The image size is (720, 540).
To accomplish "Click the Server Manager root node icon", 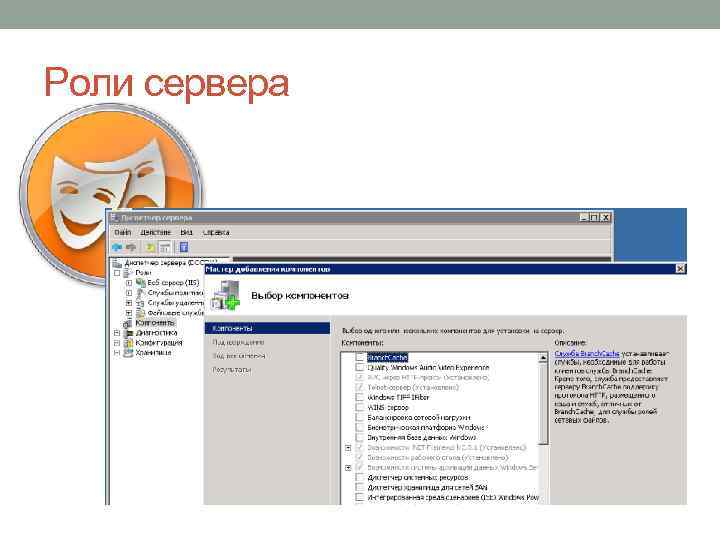I will (117, 263).
